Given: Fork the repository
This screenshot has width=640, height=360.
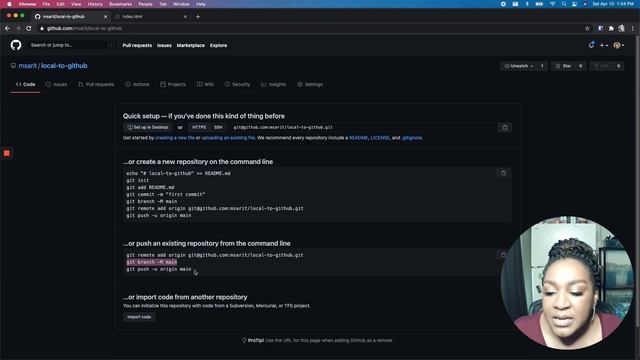Looking at the screenshot, I should pos(602,66).
